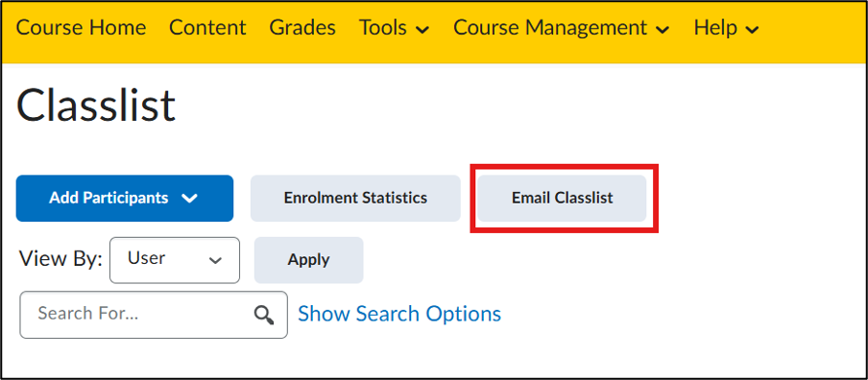Screen dimensions: 868x380
Task: Click the magnifying glass search icon
Action: 263,315
